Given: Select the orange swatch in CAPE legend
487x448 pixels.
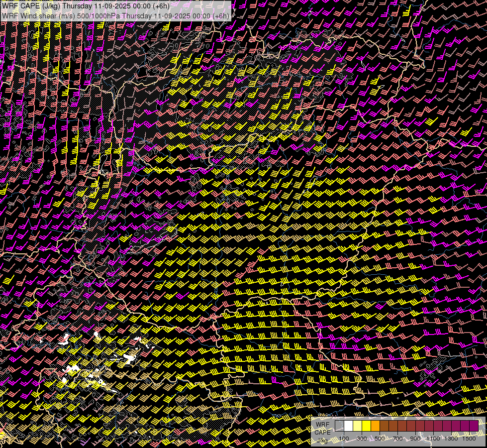Looking at the screenshot, I should tap(375, 426).
